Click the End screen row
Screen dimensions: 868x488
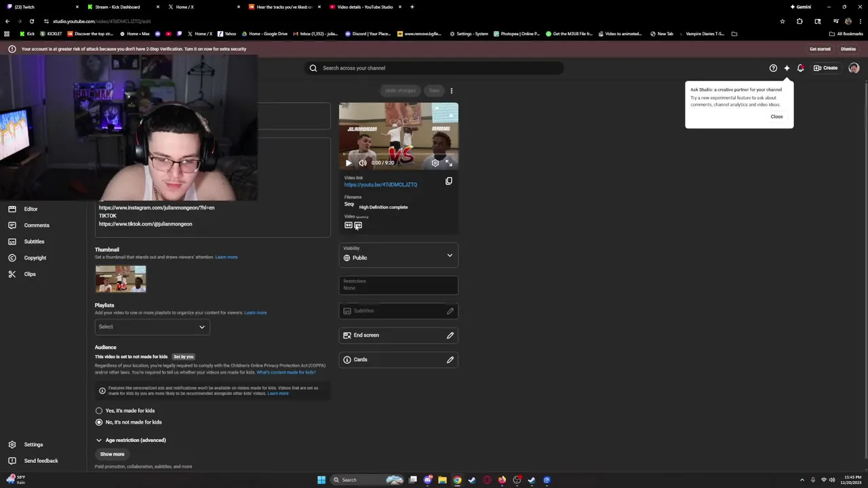[x=399, y=335]
